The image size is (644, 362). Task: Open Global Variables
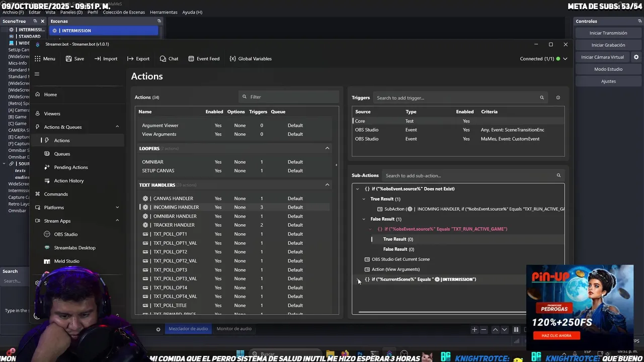pyautogui.click(x=251, y=59)
